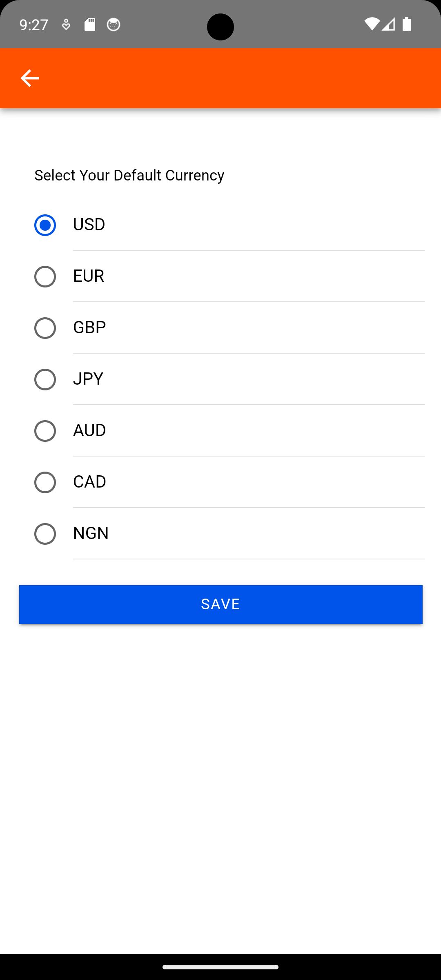Viewport: 441px width, 980px height.
Task: Tap the Wi-Fi status icon
Action: (372, 24)
